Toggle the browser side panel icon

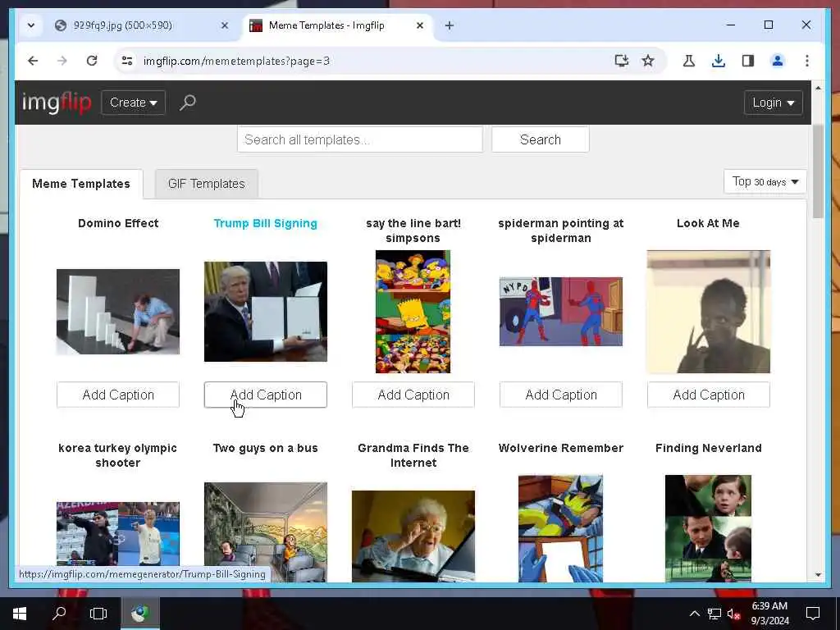point(748,61)
